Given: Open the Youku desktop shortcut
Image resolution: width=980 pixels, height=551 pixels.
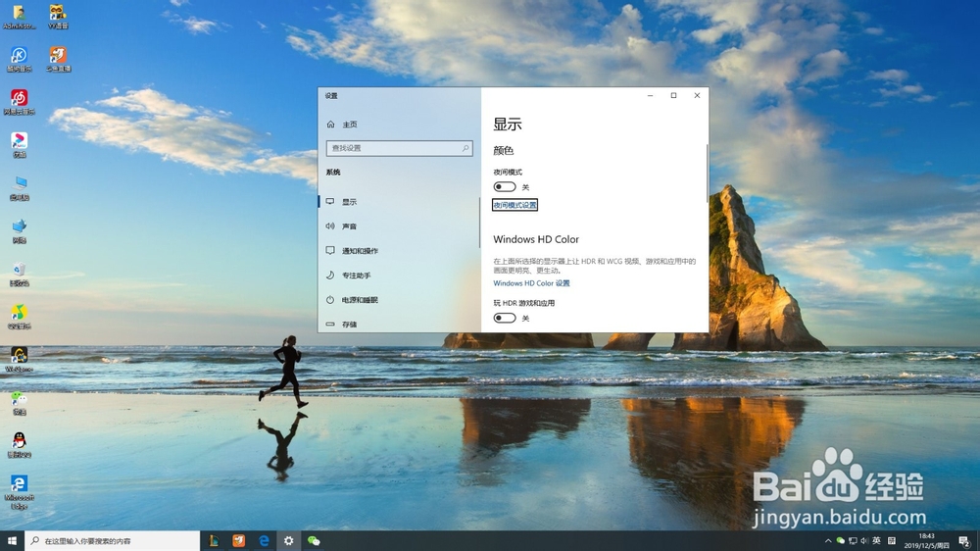Looking at the screenshot, I should click(x=19, y=145).
